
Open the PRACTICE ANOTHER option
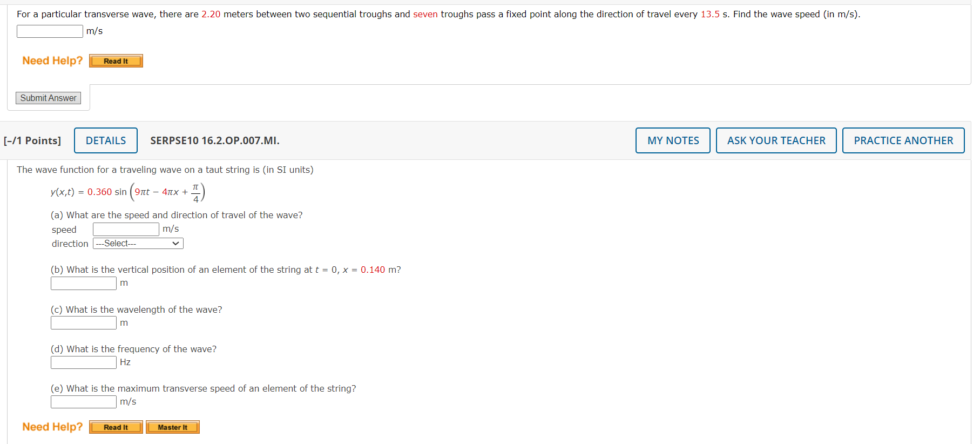pos(903,140)
